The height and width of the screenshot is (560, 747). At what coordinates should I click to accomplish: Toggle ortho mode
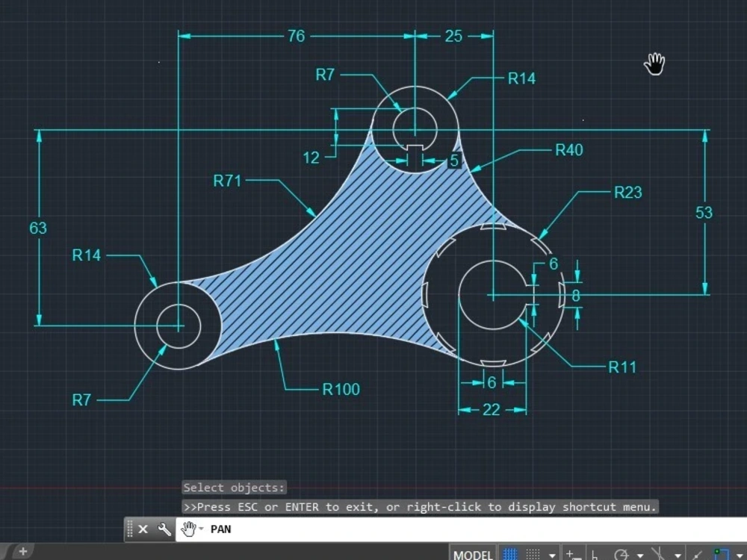[x=594, y=555]
